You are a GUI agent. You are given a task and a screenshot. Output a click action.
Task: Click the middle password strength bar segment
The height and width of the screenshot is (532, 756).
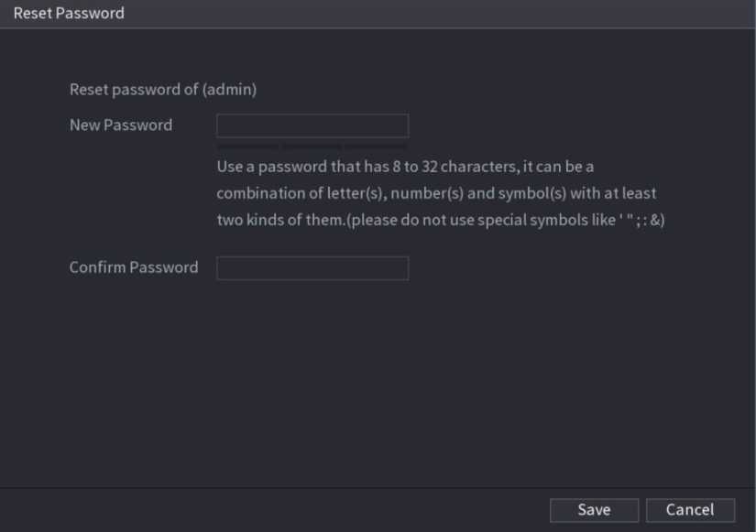pyautogui.click(x=312, y=145)
